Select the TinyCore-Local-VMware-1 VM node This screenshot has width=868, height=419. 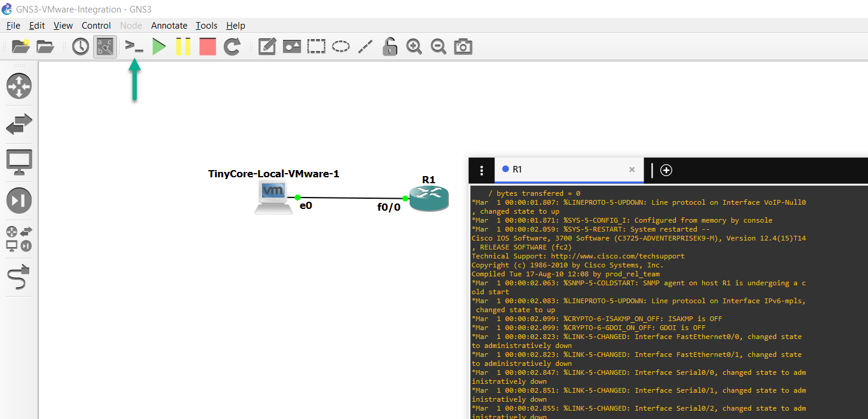pyautogui.click(x=273, y=198)
